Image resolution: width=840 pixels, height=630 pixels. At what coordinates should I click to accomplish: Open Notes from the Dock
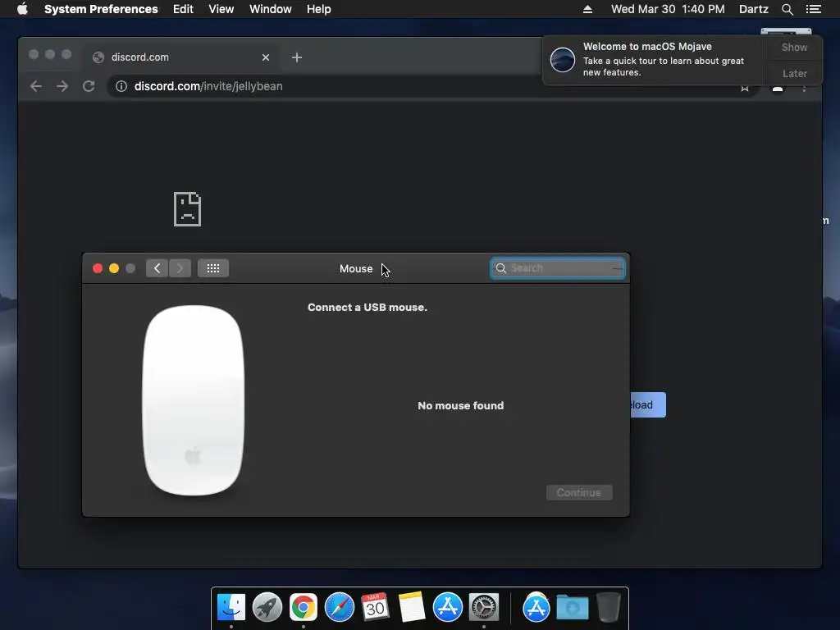pyautogui.click(x=412, y=607)
